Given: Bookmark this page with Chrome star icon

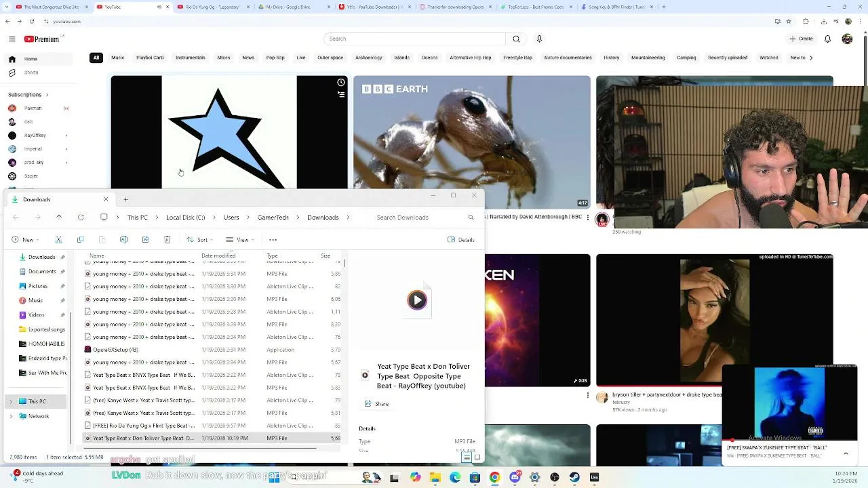Looking at the screenshot, I should 788,21.
